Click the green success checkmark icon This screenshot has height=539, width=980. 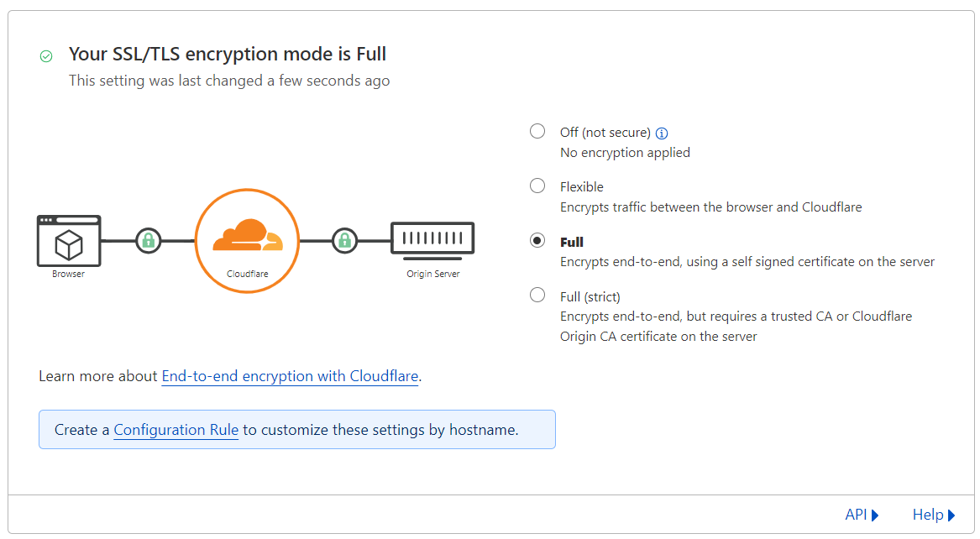46,56
